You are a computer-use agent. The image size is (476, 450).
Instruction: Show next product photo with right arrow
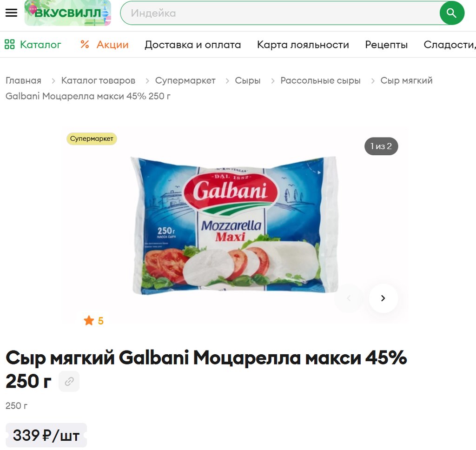click(383, 298)
